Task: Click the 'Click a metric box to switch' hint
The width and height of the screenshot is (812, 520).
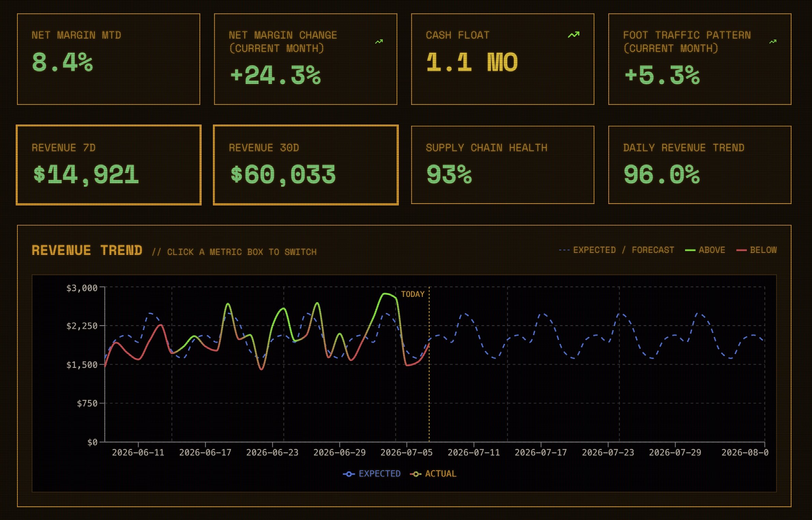Action: pyautogui.click(x=234, y=252)
